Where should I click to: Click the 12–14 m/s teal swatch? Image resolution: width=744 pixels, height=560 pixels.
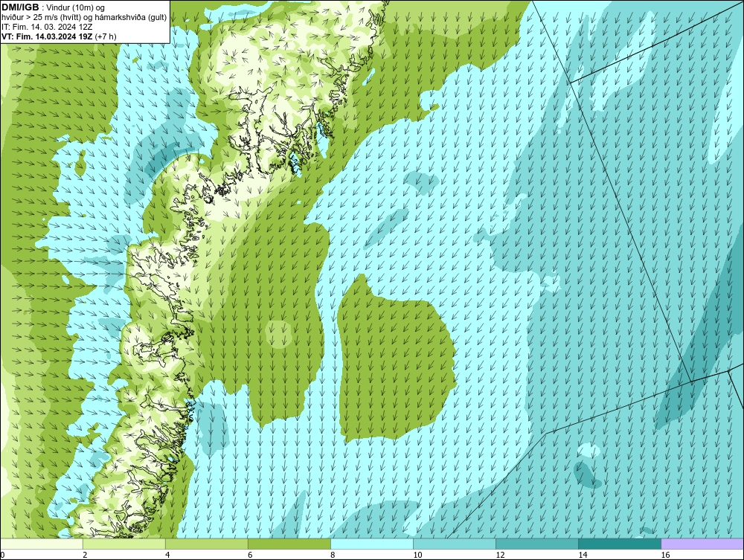click(537, 544)
